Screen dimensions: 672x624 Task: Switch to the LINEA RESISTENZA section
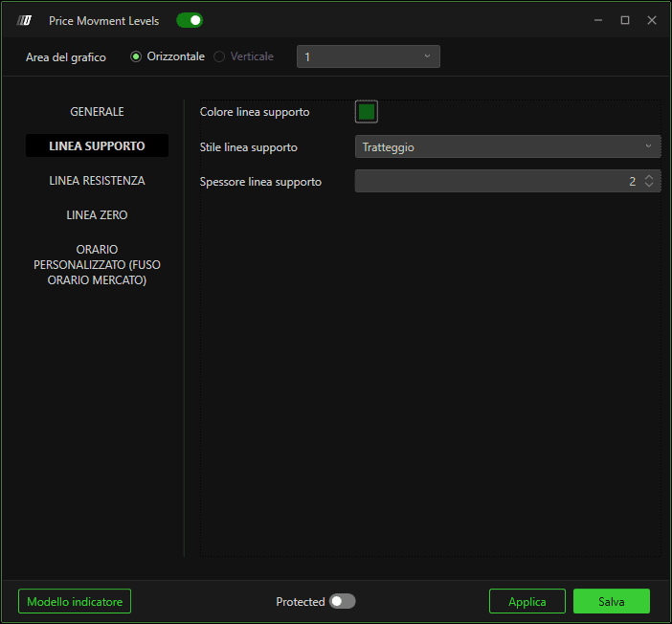coord(97,181)
